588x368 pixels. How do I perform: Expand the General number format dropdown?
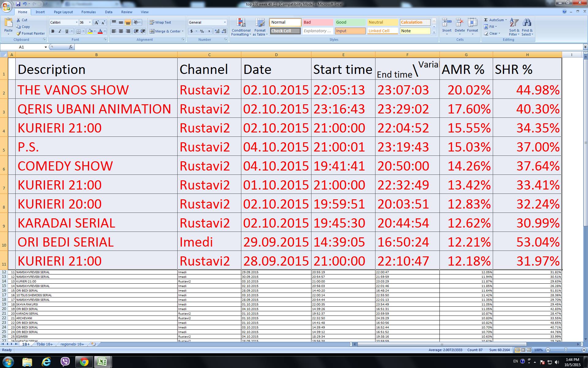pyautogui.click(x=225, y=22)
